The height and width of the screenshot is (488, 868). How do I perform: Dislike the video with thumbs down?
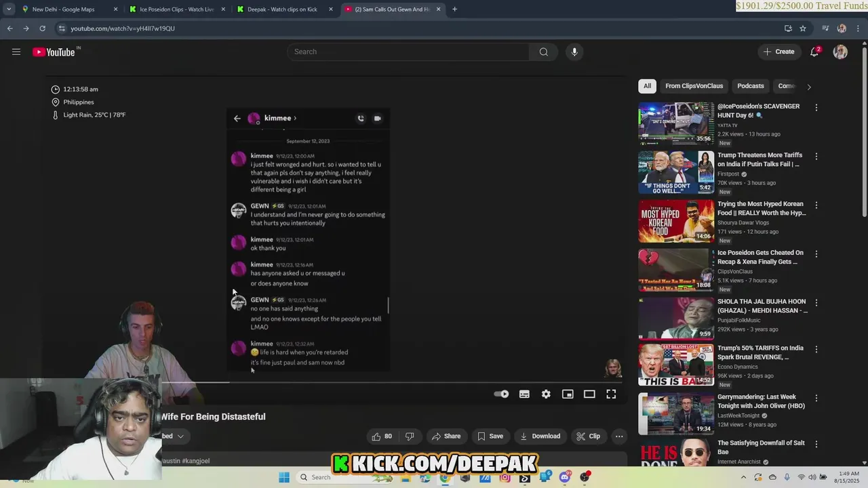click(x=410, y=436)
